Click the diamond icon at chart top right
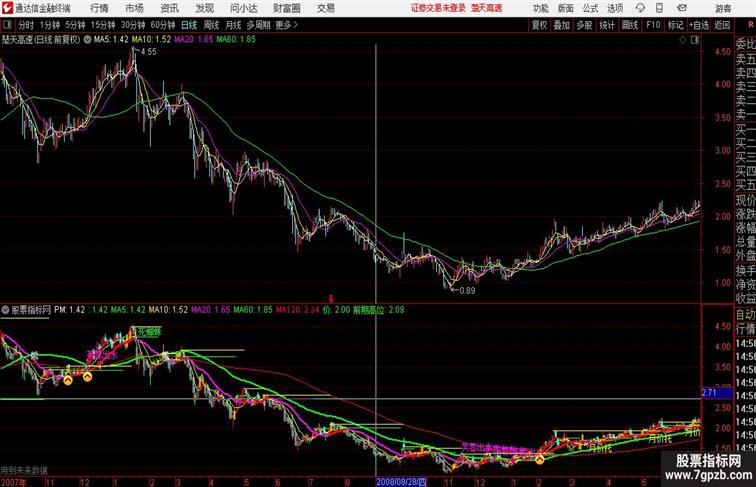The width and height of the screenshot is (756, 487). click(x=683, y=40)
